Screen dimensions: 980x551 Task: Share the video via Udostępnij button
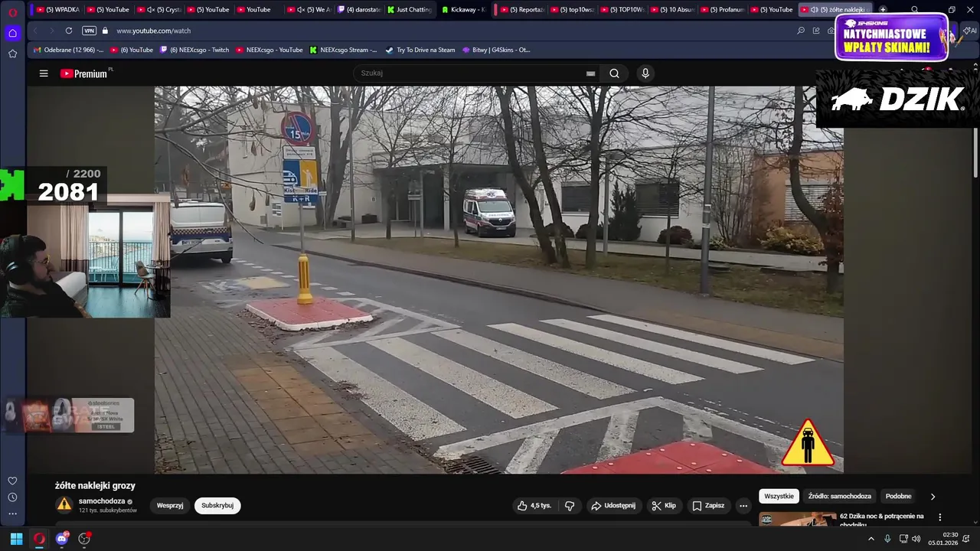pos(613,506)
